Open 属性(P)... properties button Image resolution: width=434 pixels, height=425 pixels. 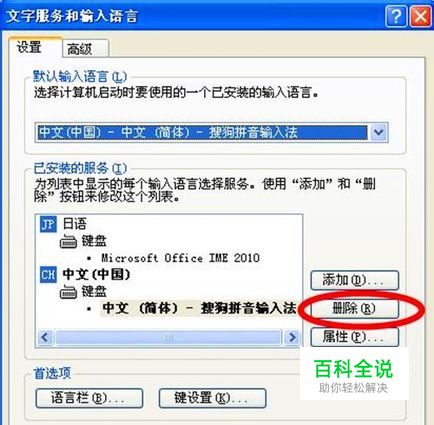coord(355,337)
